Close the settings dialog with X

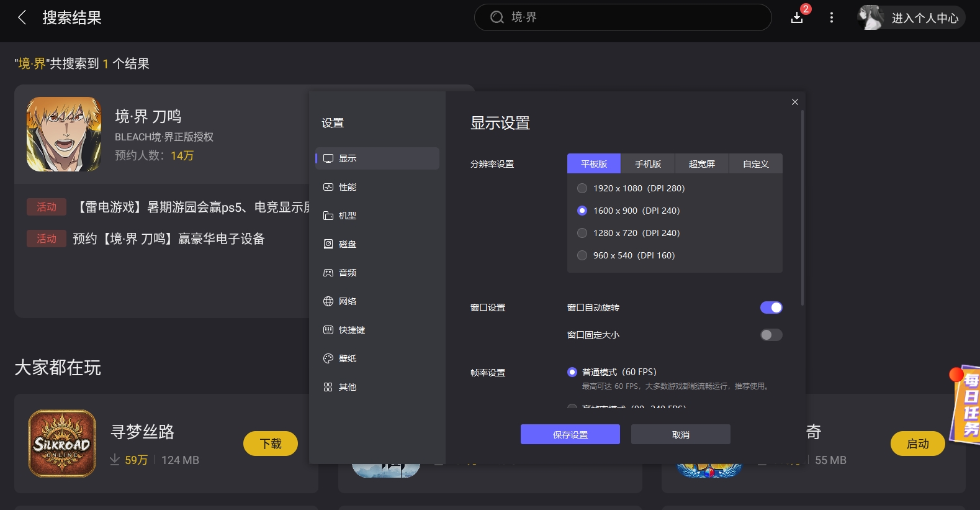click(x=795, y=102)
